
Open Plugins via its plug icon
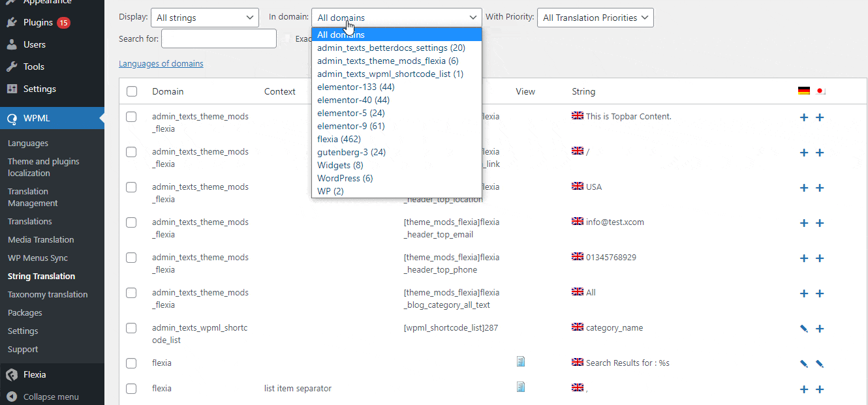[x=12, y=23]
